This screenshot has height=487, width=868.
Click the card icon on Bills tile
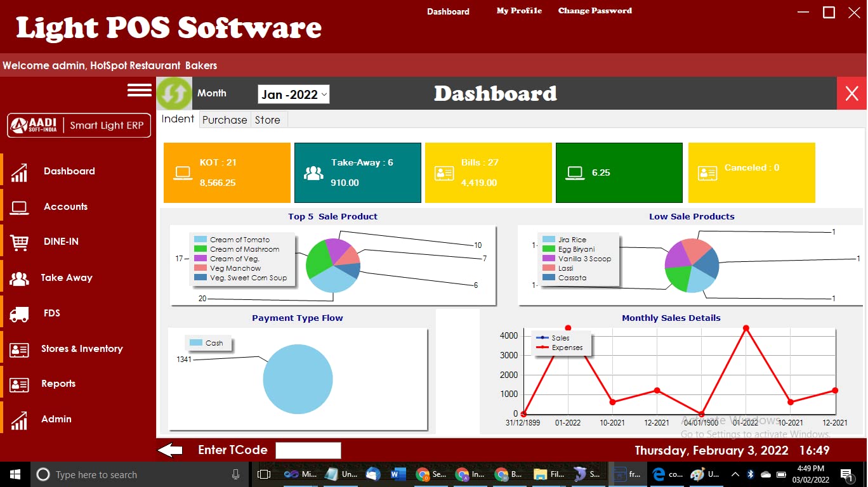point(444,173)
